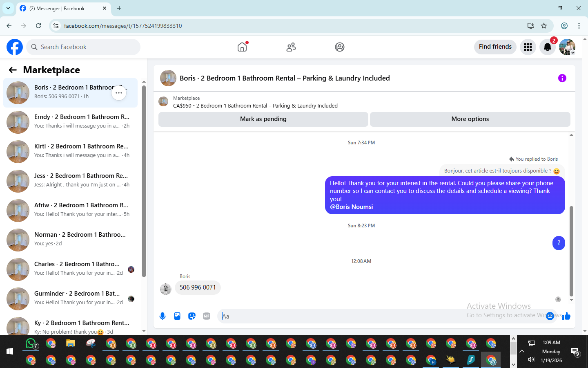Open File Explorer from the taskbar
588x368 pixels.
[71, 343]
